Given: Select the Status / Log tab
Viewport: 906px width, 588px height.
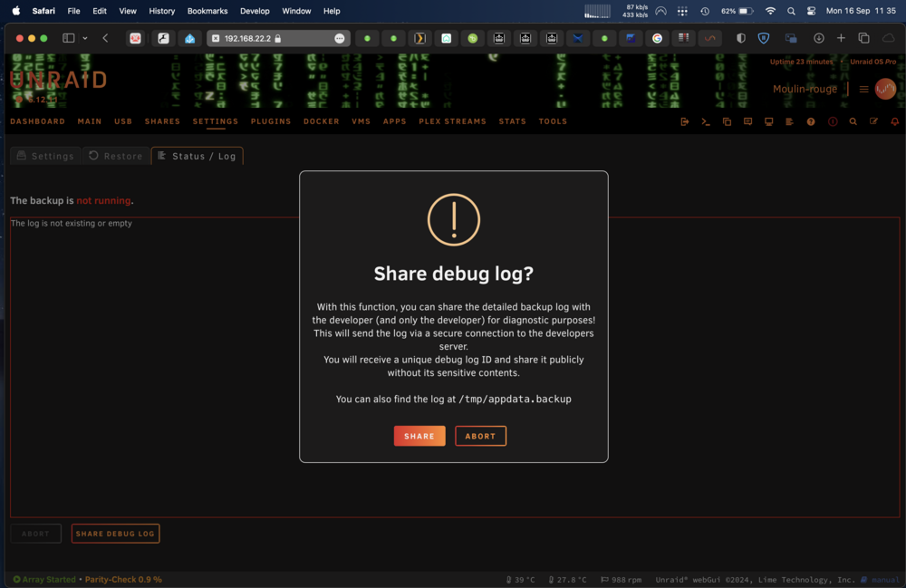Looking at the screenshot, I should (197, 156).
